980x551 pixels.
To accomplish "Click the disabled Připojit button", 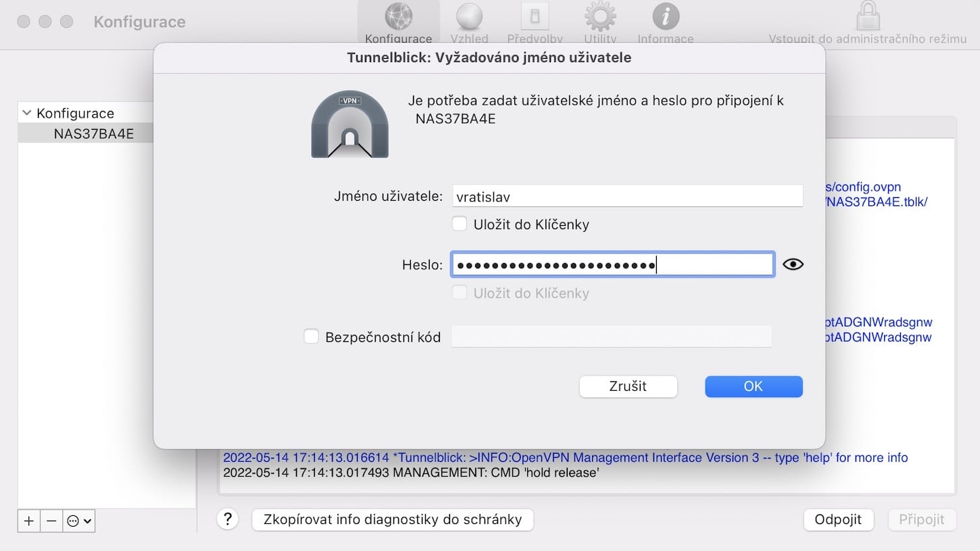I will pyautogui.click(x=922, y=519).
